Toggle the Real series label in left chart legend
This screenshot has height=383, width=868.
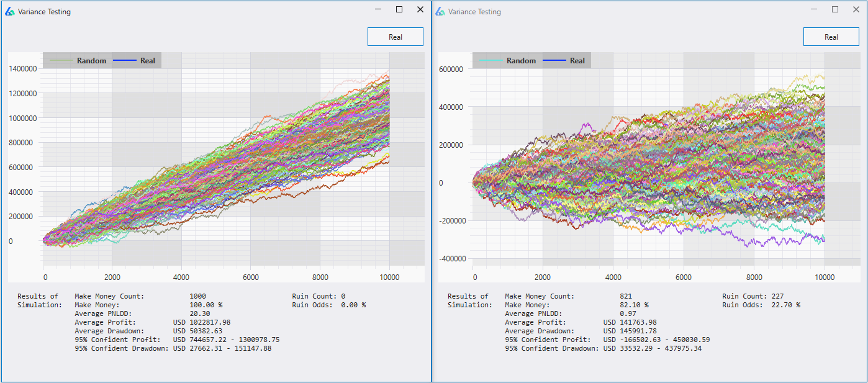tap(148, 61)
